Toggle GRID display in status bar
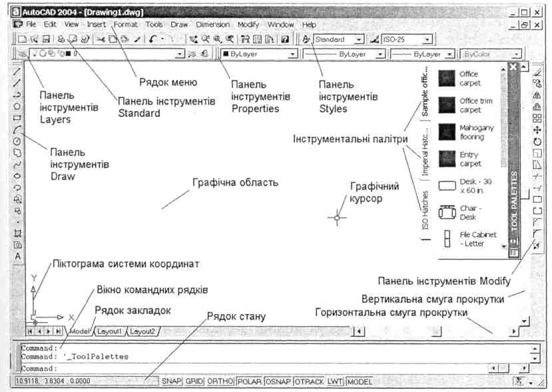Image resolution: width=552 pixels, height=392 pixels. click(194, 381)
